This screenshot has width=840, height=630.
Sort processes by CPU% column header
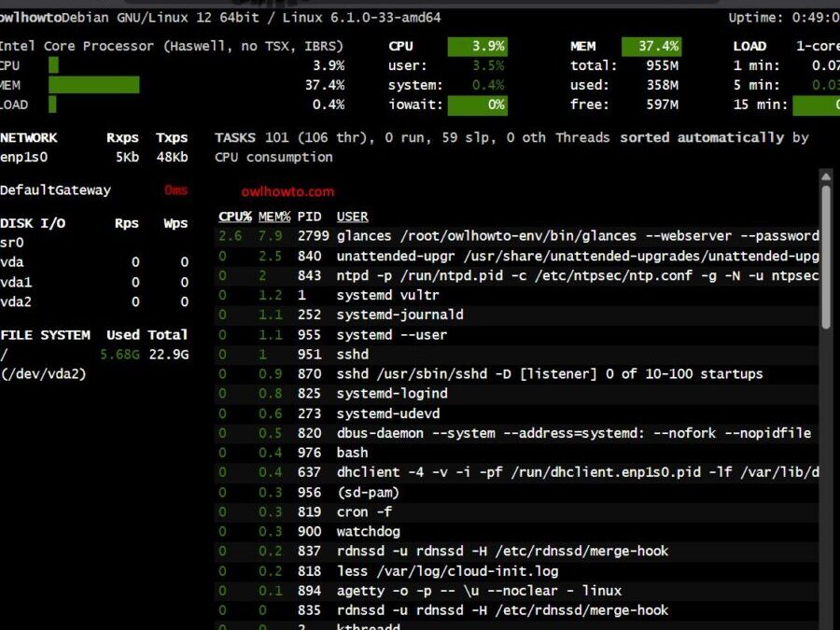(234, 217)
